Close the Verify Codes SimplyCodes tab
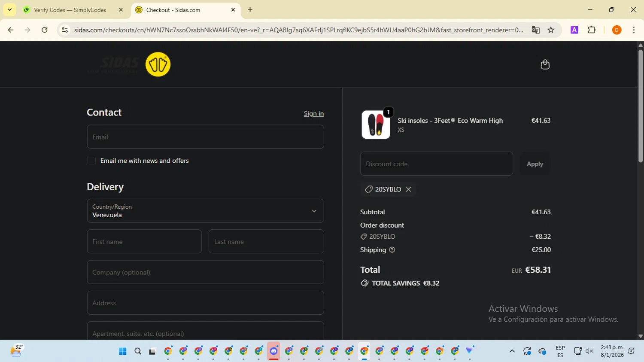Screen dimensions: 644x362 click(121, 10)
